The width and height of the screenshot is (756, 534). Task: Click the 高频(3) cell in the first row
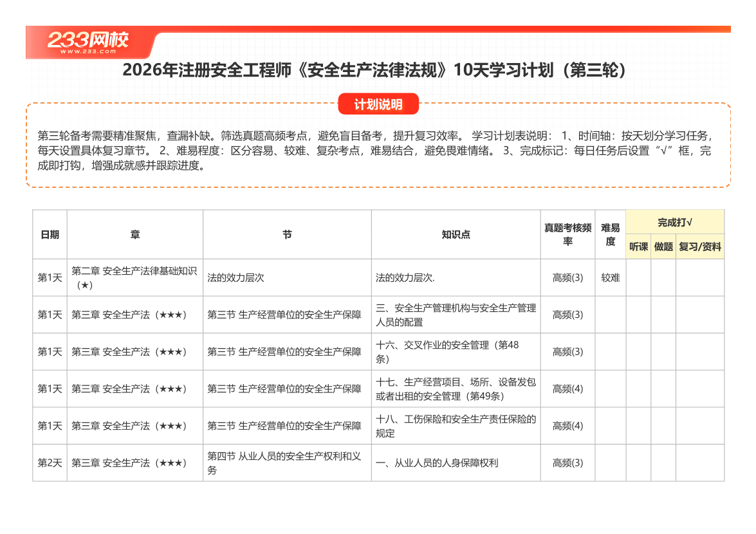pos(566,277)
